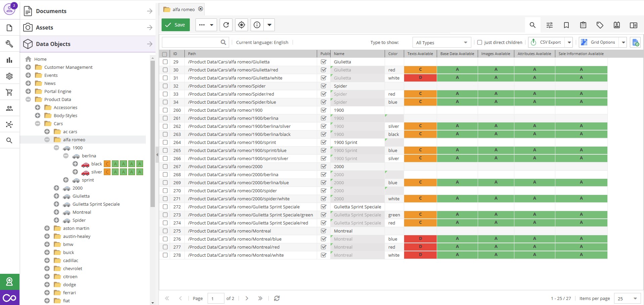This screenshot has height=305, width=644.
Task: Reload the object with the refresh icon
Action: (x=226, y=25)
